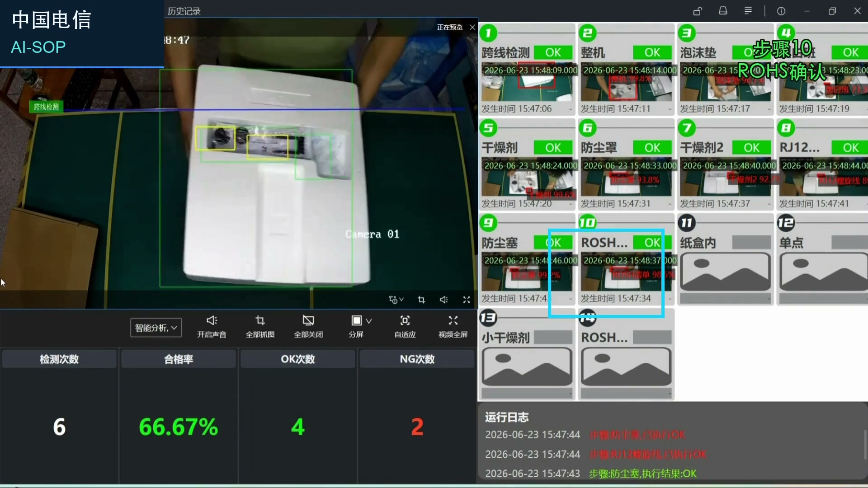
Task: Click the 跨线检测 label on the camera view
Action: point(46,107)
